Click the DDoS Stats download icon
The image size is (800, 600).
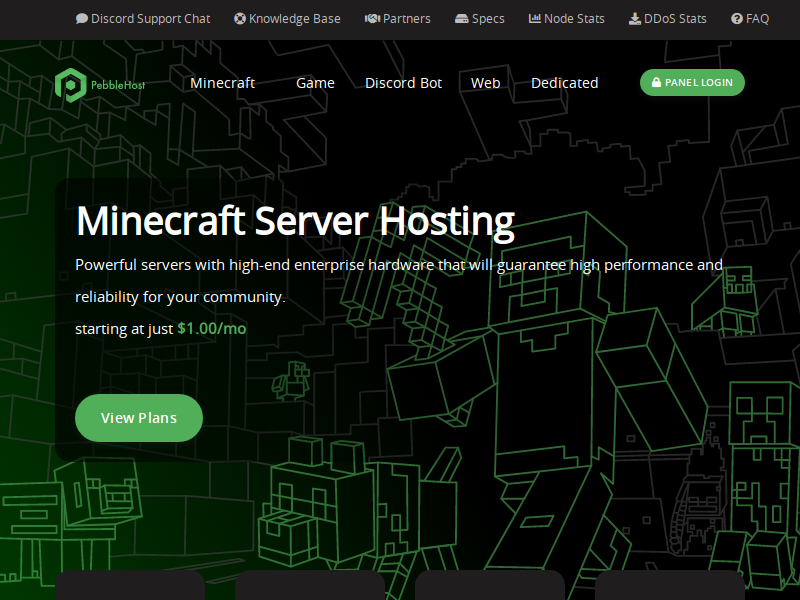(x=635, y=19)
